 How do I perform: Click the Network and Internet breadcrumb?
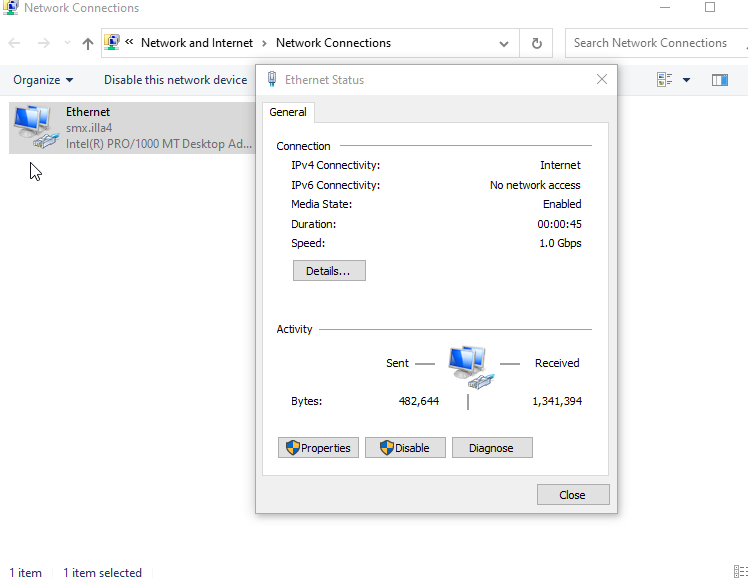pos(197,43)
